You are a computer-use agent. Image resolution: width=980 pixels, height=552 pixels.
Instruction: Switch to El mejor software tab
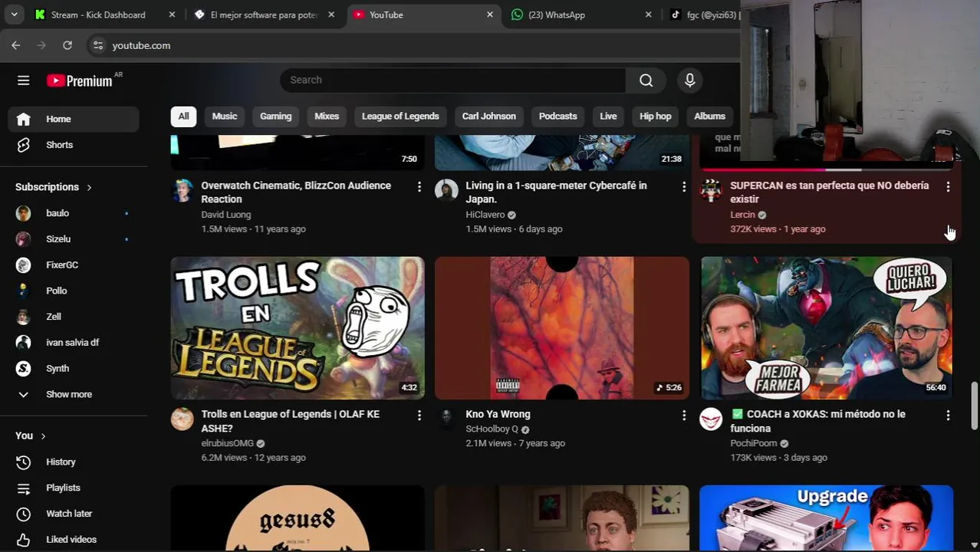coord(264,15)
